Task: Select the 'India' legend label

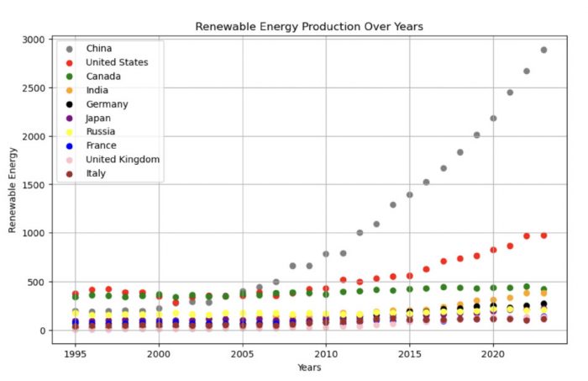Action: (97, 90)
